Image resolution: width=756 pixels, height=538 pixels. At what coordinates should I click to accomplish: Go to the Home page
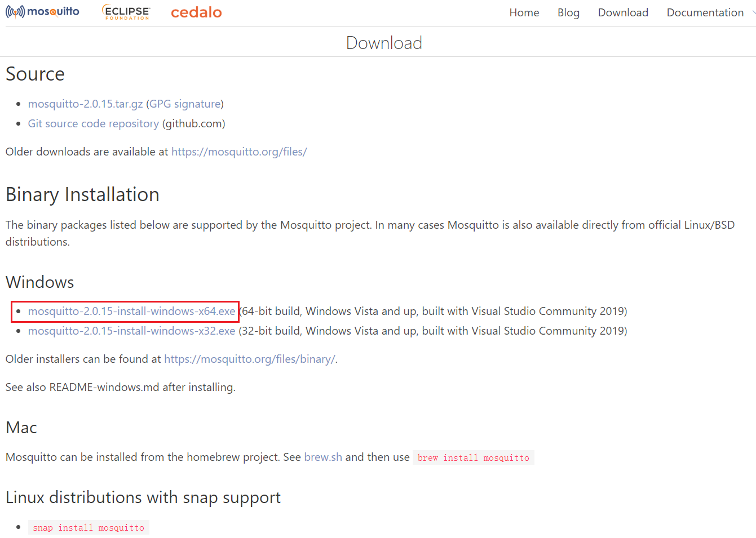pyautogui.click(x=524, y=12)
